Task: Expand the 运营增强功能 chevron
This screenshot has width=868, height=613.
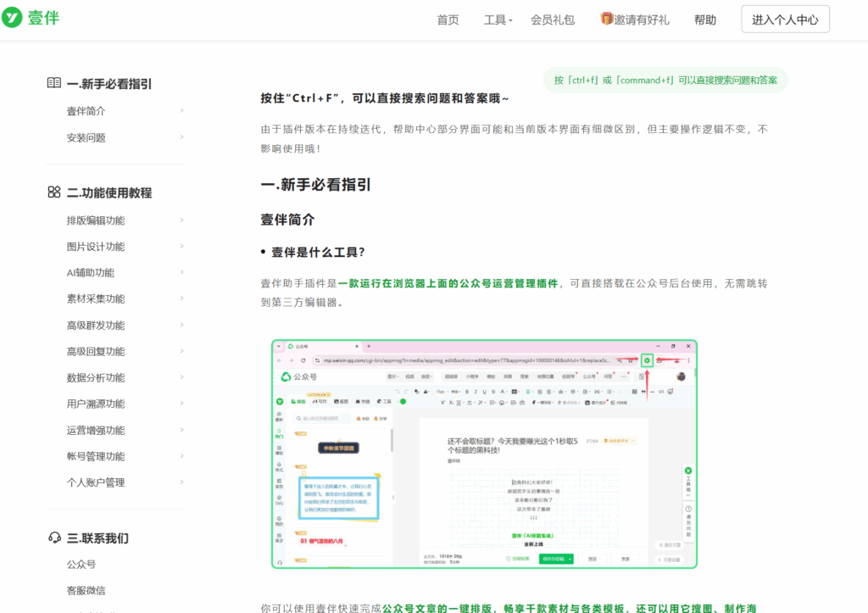Action: [181, 430]
